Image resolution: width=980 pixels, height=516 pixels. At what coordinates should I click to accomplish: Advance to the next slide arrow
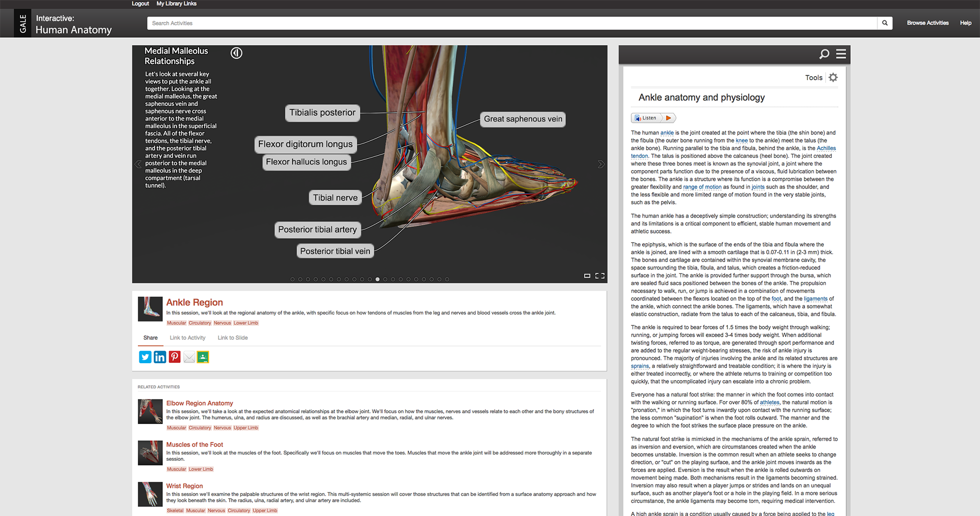[601, 164]
